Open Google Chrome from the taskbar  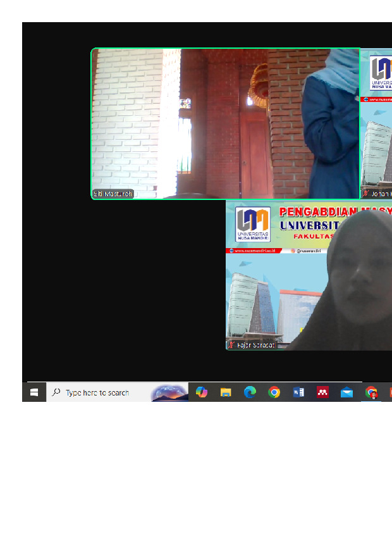pyautogui.click(x=274, y=392)
